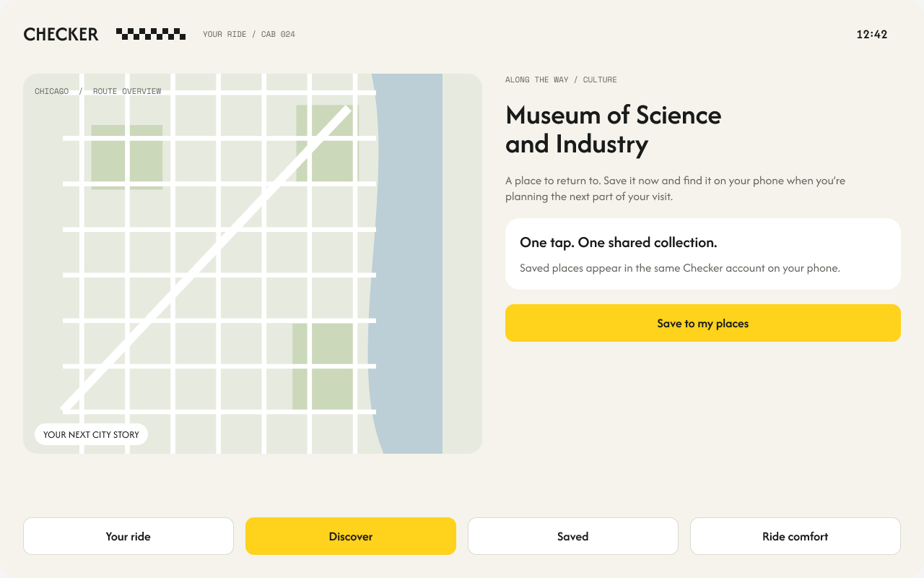This screenshot has width=924, height=578.
Task: Click the Museum of Science and Industry heading
Action: [614, 129]
